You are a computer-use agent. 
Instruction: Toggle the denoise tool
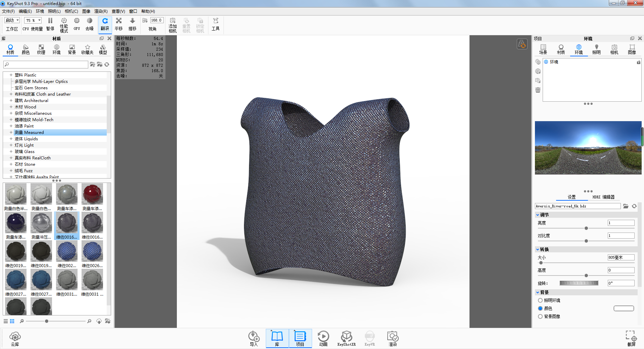click(90, 24)
